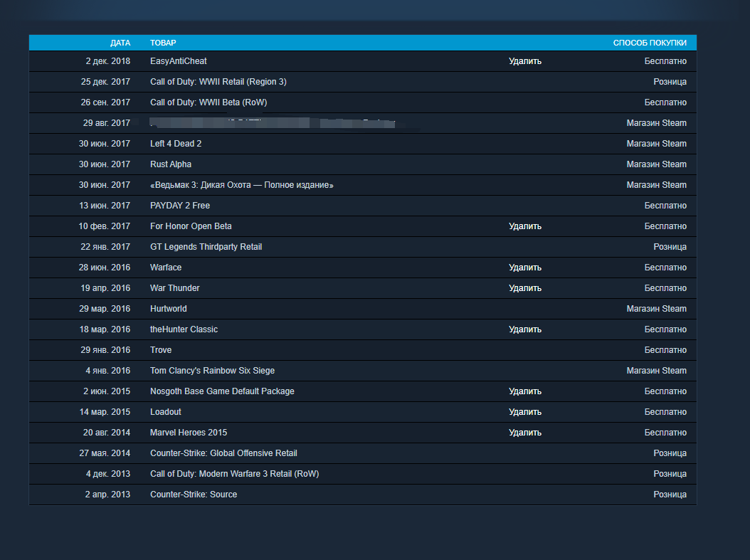Click date 28 июн. 2016
Image resolution: width=750 pixels, height=560 pixels.
tap(105, 268)
